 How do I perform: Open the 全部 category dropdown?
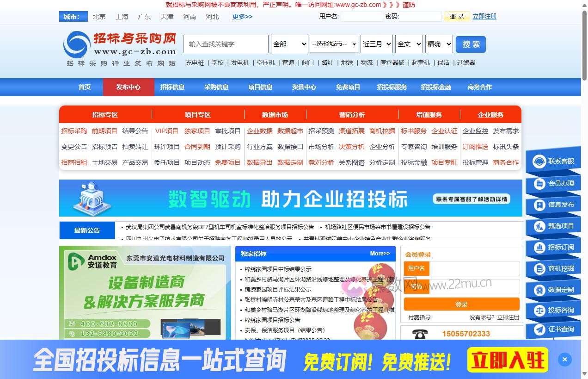point(289,44)
